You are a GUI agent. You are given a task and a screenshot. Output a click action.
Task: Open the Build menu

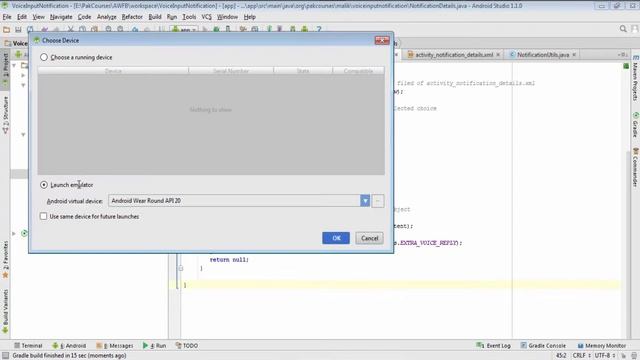pos(155,17)
